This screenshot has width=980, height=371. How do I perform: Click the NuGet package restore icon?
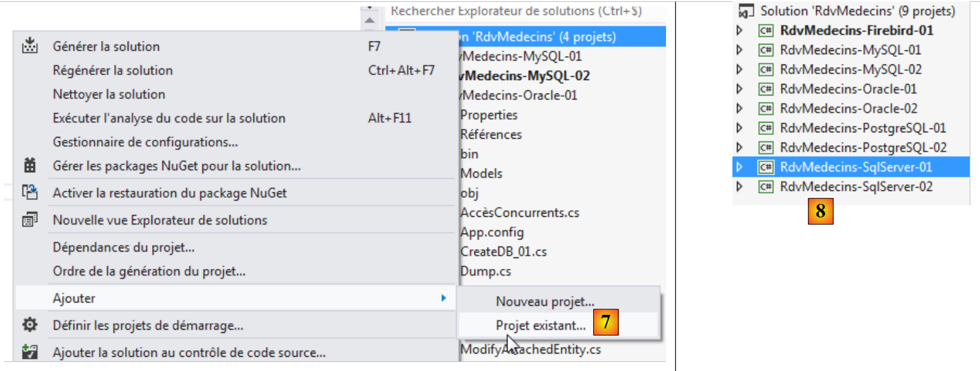click(30, 192)
